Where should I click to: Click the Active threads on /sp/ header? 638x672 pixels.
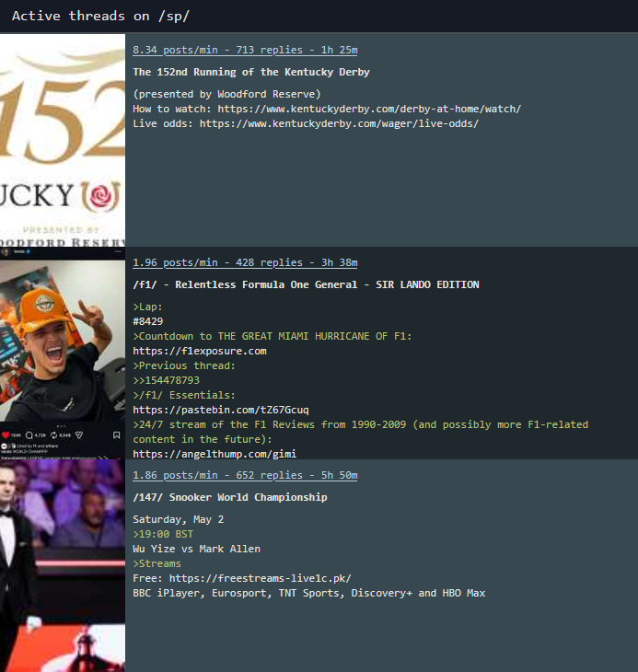100,16
